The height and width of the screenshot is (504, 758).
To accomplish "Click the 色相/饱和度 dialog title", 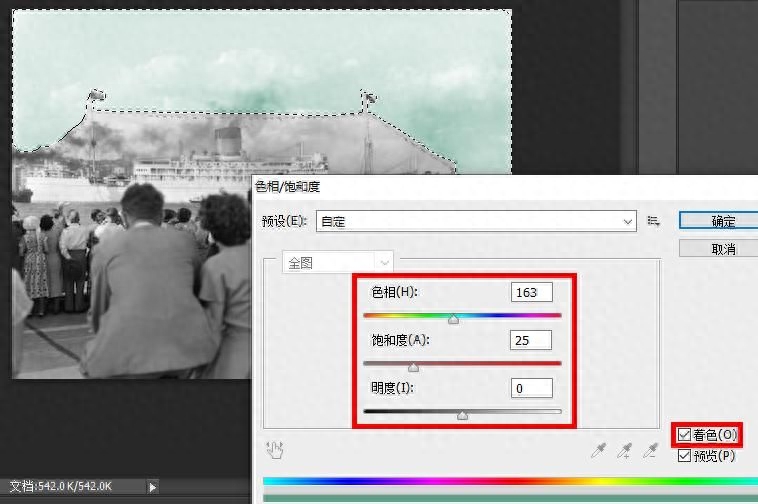I will (287, 187).
